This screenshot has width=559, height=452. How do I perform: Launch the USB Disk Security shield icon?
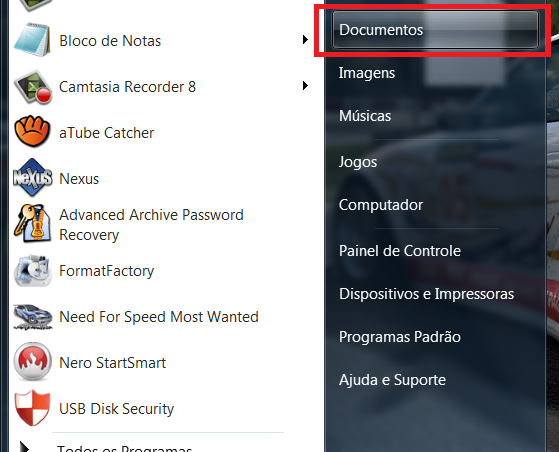click(32, 408)
